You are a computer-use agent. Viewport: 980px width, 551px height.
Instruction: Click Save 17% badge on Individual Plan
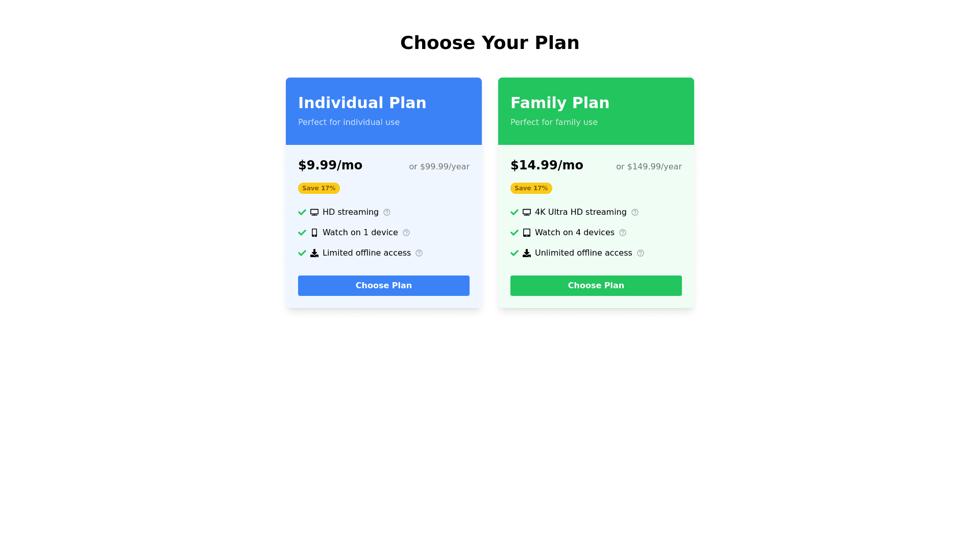point(318,188)
